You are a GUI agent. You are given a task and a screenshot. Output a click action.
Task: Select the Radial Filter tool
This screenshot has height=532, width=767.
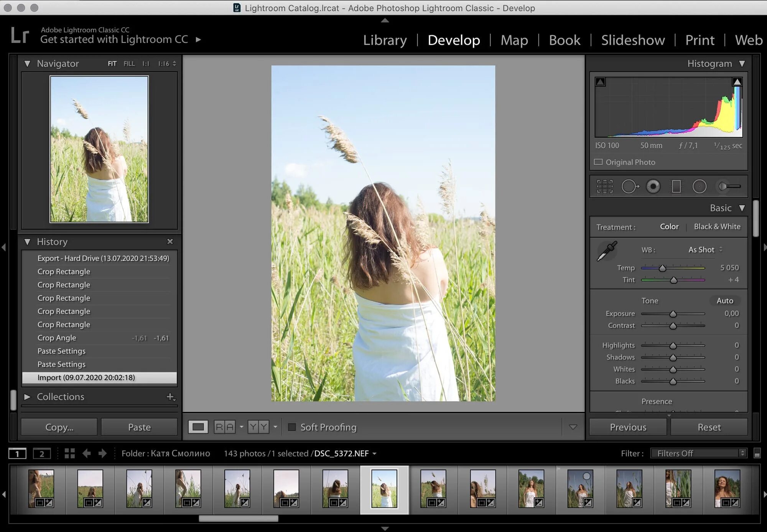[699, 187]
